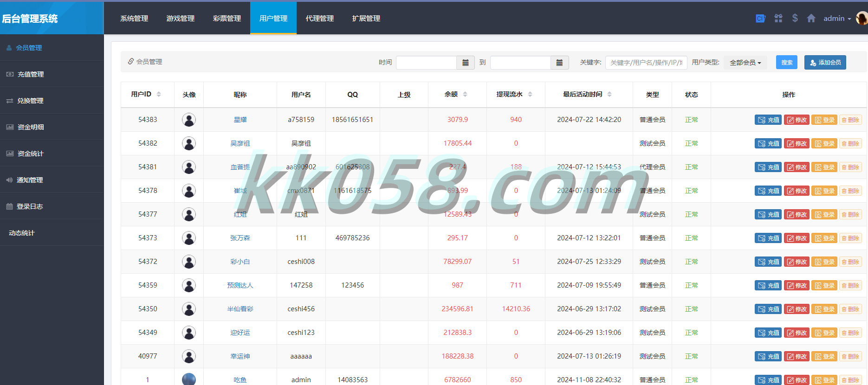This screenshot has height=385, width=868.
Task: Click the admin avatar picture
Action: [862, 18]
